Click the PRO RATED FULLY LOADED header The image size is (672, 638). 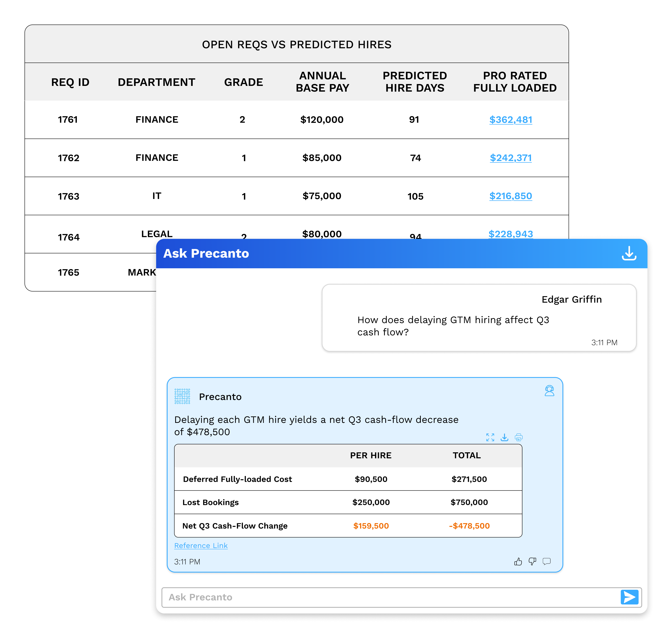[515, 82]
